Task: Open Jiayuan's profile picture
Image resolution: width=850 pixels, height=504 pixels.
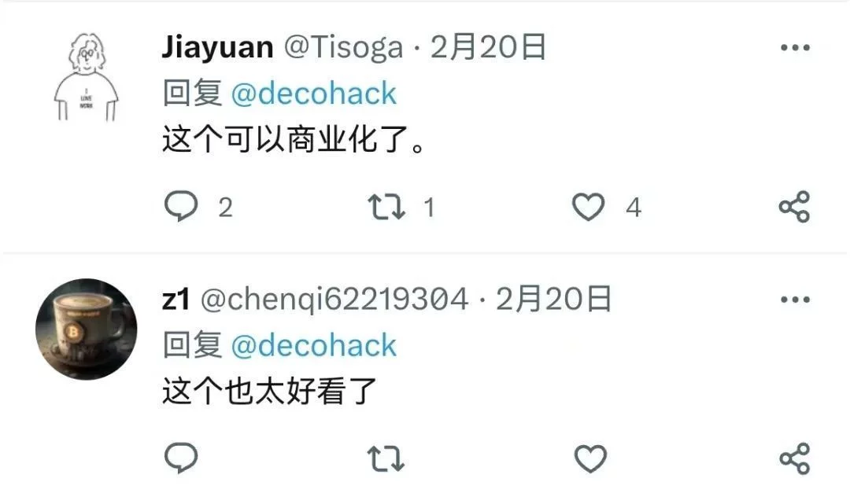Action: 87,77
